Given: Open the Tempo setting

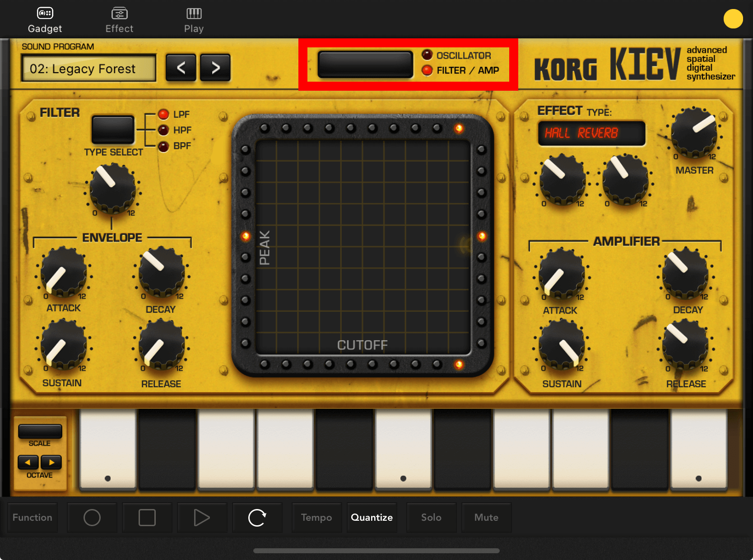Looking at the screenshot, I should (316, 518).
